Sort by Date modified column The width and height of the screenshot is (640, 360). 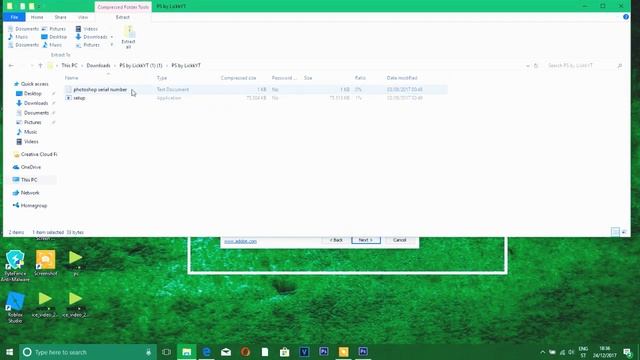[402, 78]
